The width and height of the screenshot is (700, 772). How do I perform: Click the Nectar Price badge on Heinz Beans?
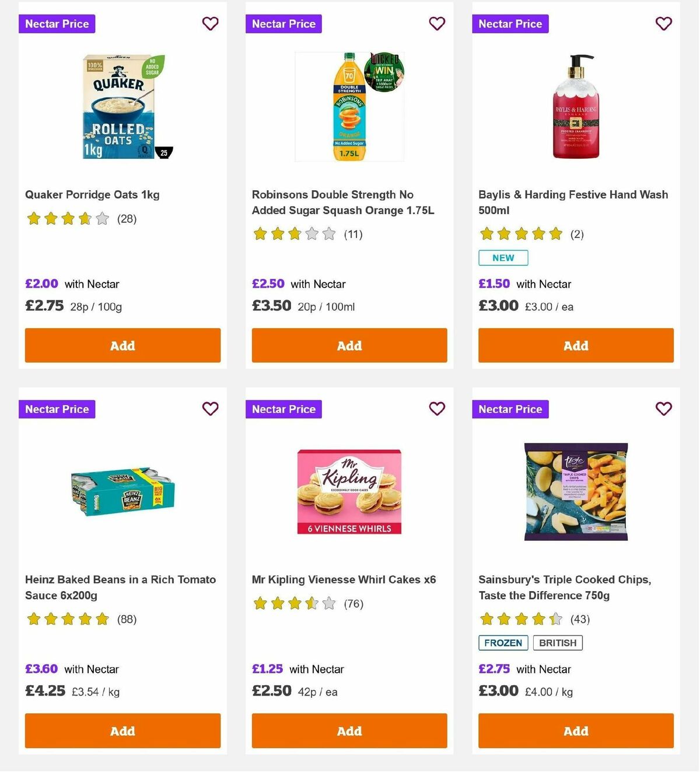57,409
